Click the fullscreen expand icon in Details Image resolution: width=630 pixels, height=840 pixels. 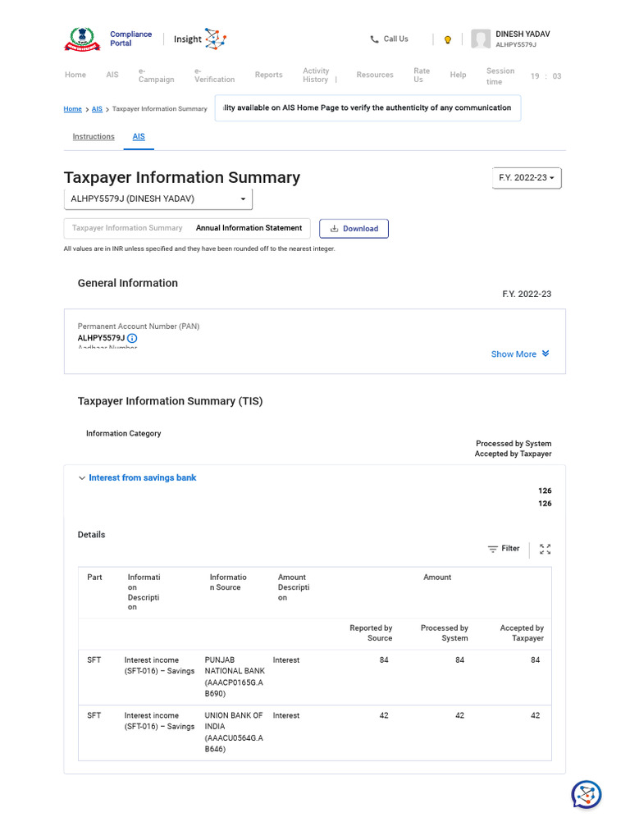[545, 549]
